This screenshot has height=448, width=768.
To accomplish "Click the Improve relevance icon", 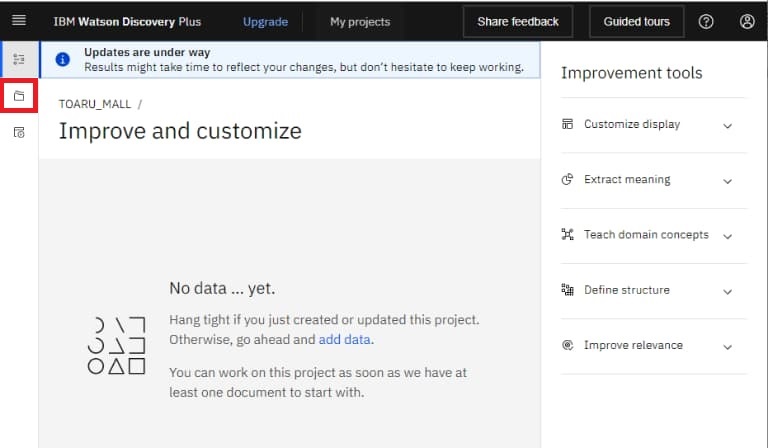I will pos(567,345).
